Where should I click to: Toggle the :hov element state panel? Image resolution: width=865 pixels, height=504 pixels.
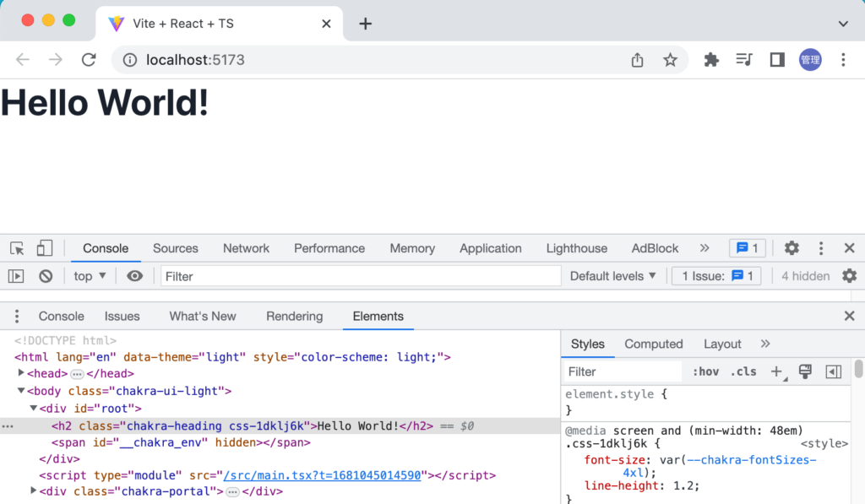tap(705, 371)
